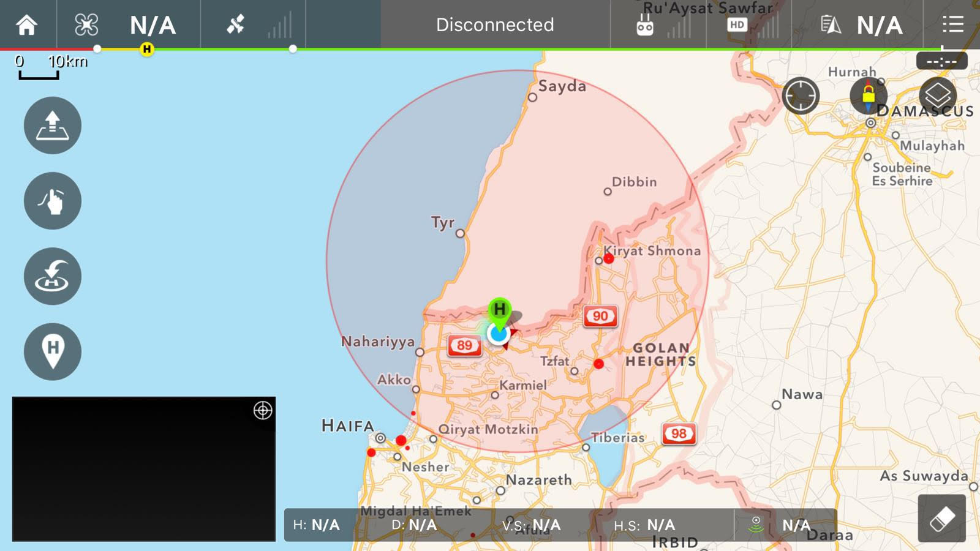Tap the Disconnected status banner
This screenshot has height=551, width=980.
coord(495,24)
